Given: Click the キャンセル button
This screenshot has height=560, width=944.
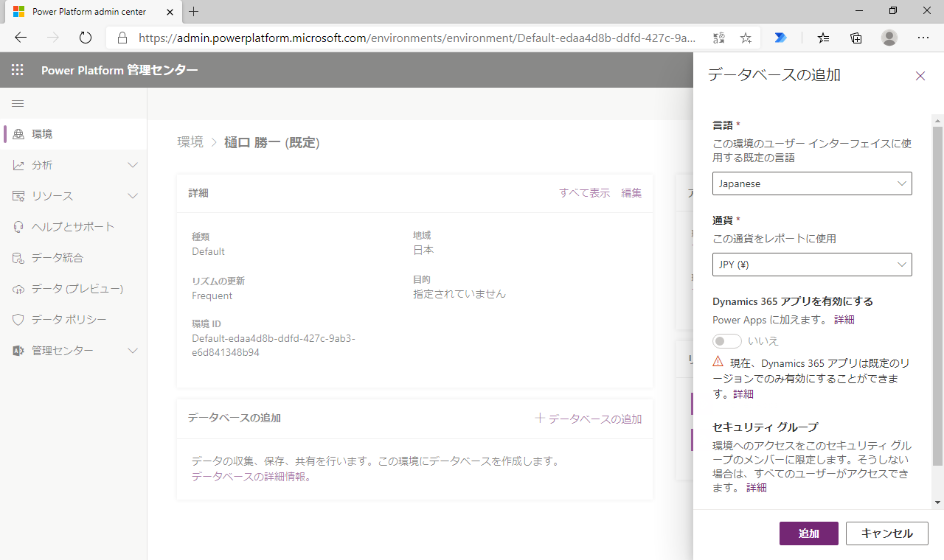Looking at the screenshot, I should tap(887, 533).
